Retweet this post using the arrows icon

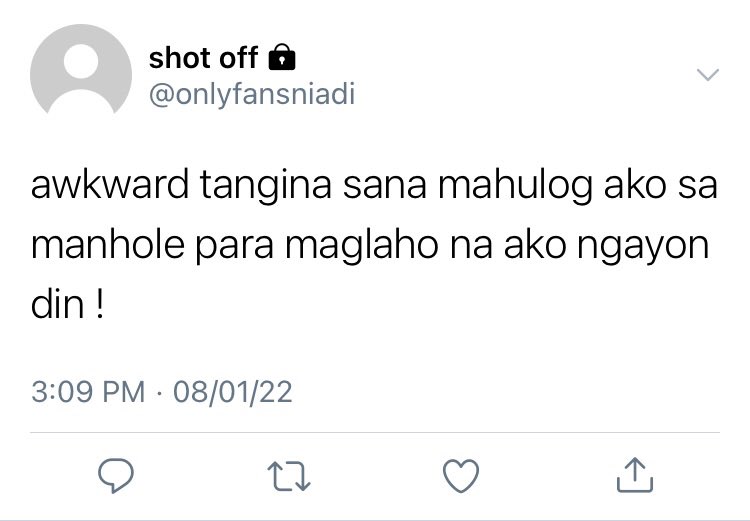click(x=289, y=476)
